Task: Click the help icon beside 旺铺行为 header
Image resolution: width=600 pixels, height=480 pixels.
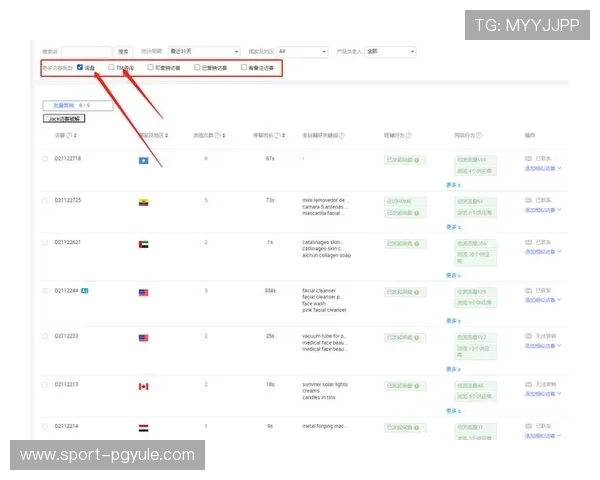Action: (408, 134)
